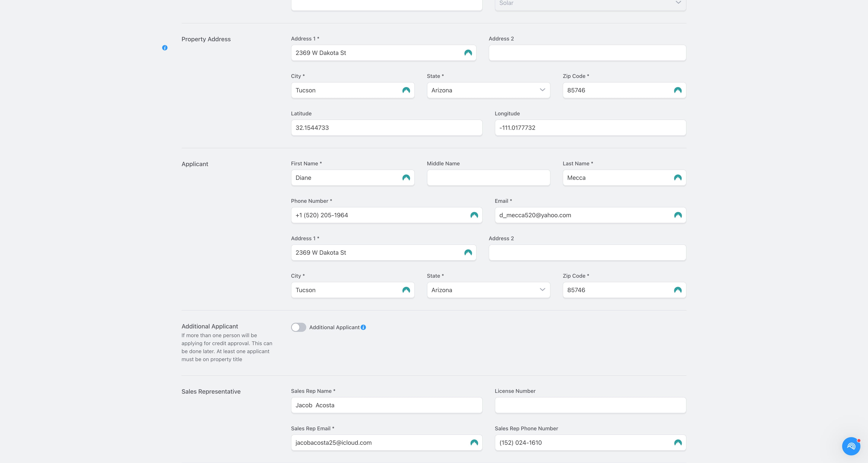Click autofill icon in Property Address 1 field

click(x=468, y=53)
